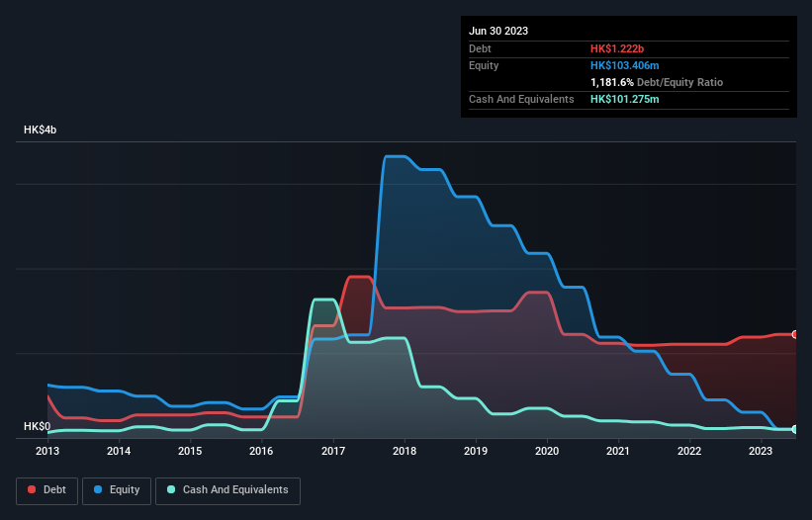Viewport: 812px width, 520px height.
Task: Click the HK$101.275m cash value
Action: pos(624,99)
